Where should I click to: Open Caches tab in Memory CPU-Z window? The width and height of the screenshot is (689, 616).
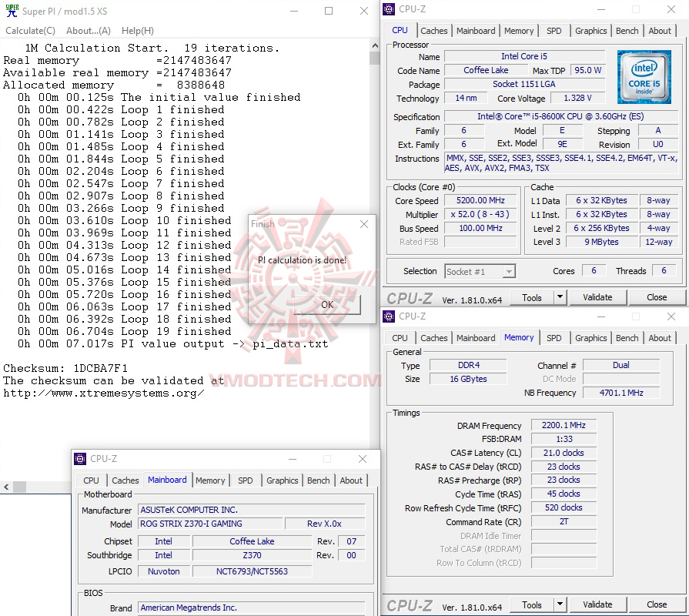click(433, 338)
